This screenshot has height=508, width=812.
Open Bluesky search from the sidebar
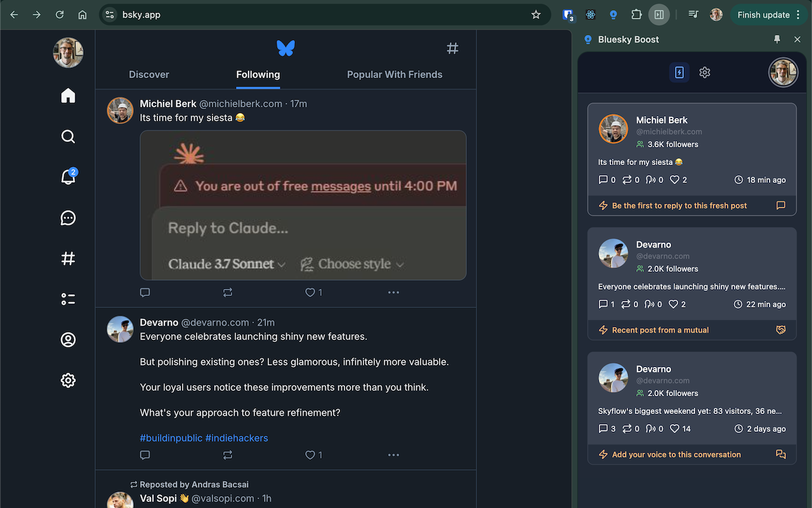point(68,137)
